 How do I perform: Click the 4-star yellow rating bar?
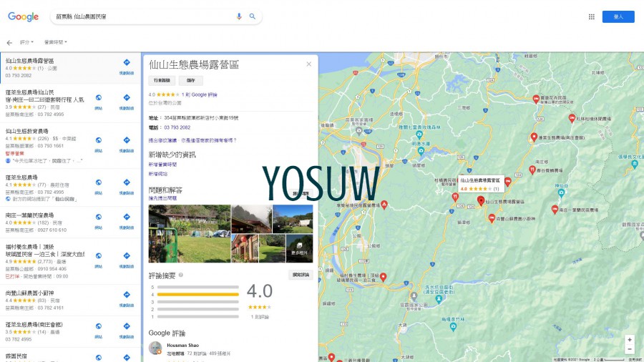198,294
